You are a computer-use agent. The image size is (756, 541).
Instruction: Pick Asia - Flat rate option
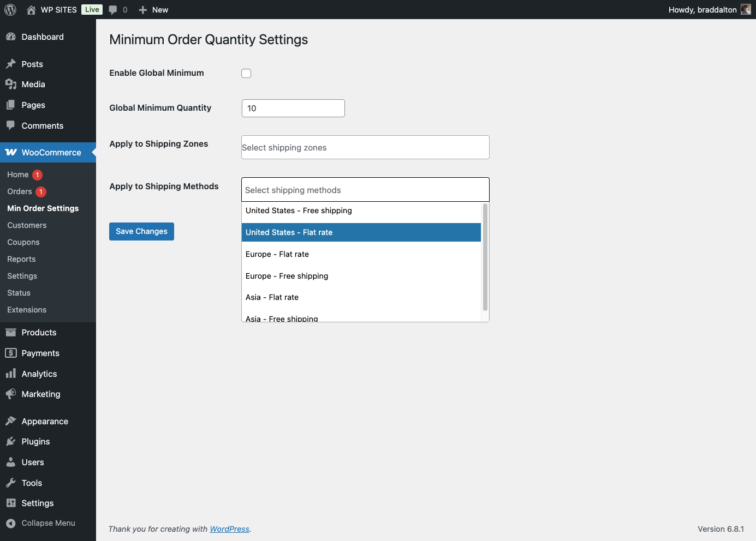361,297
